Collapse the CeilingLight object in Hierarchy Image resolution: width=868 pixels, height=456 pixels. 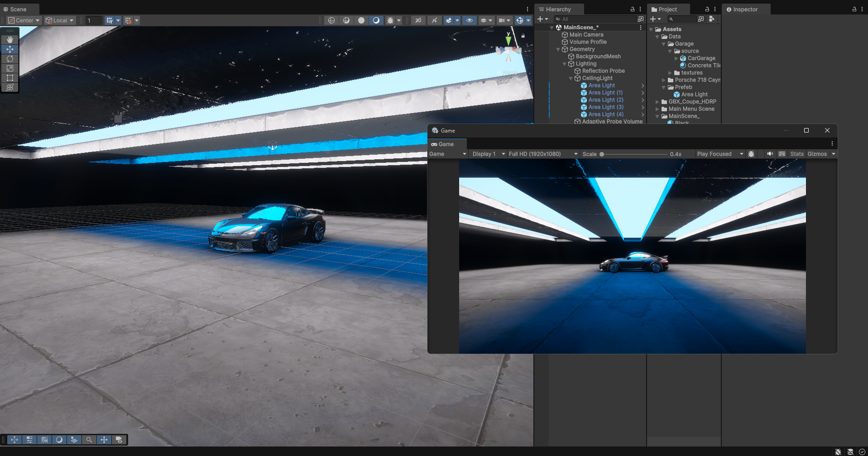571,78
